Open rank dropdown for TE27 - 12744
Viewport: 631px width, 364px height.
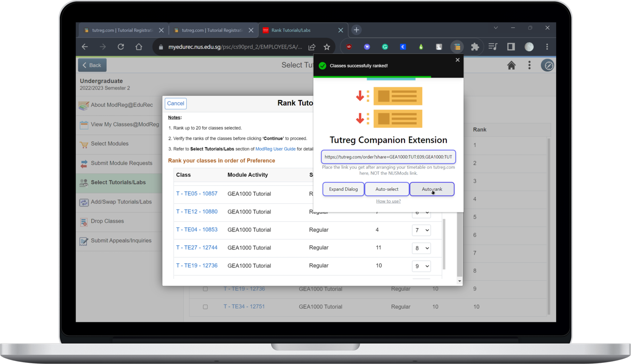pos(421,248)
